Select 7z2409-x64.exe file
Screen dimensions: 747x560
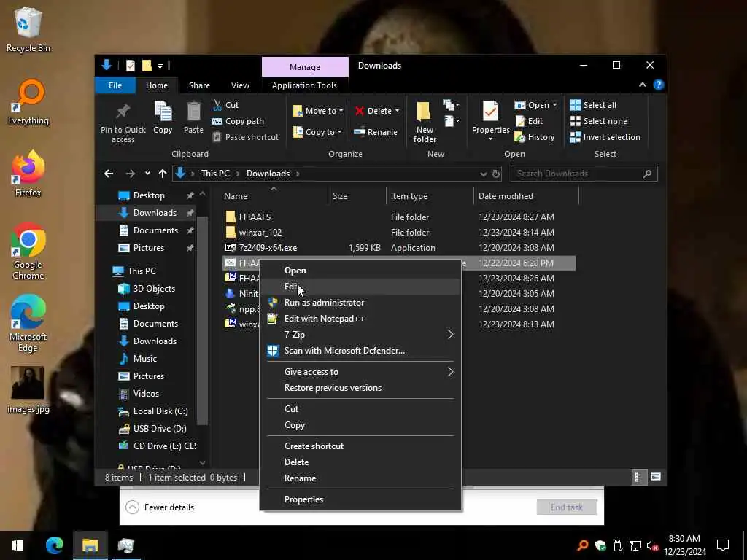268,248
